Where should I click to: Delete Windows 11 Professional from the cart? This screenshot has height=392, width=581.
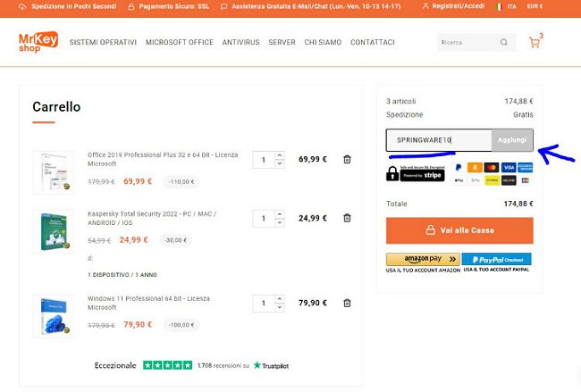347,303
